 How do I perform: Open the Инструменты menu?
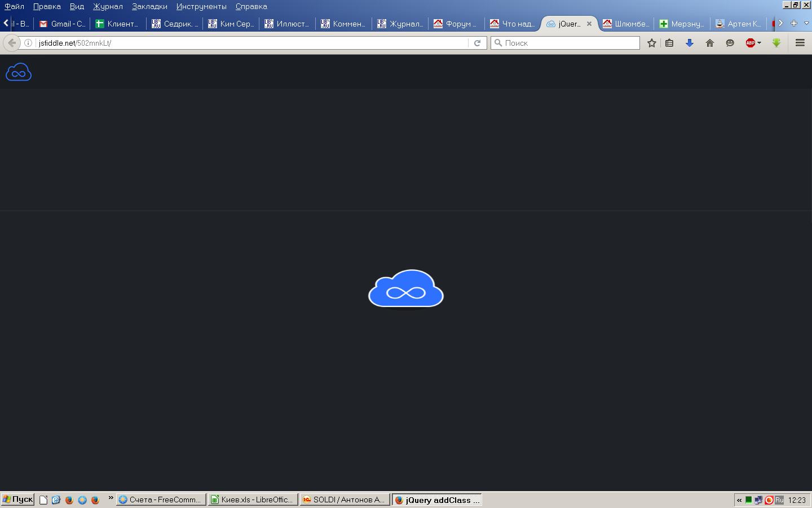pos(201,6)
